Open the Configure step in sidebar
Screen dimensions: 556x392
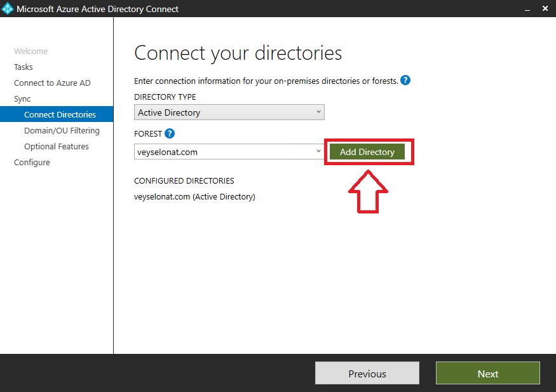pyautogui.click(x=32, y=163)
